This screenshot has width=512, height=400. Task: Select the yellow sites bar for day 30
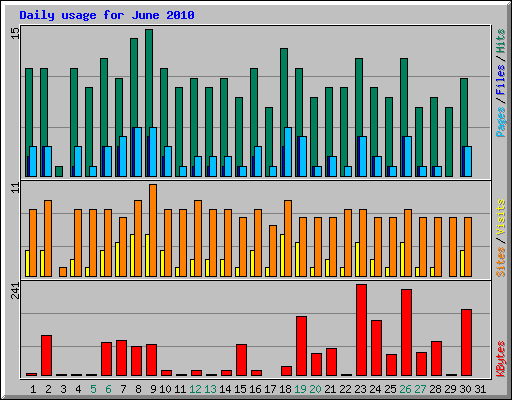click(x=462, y=263)
